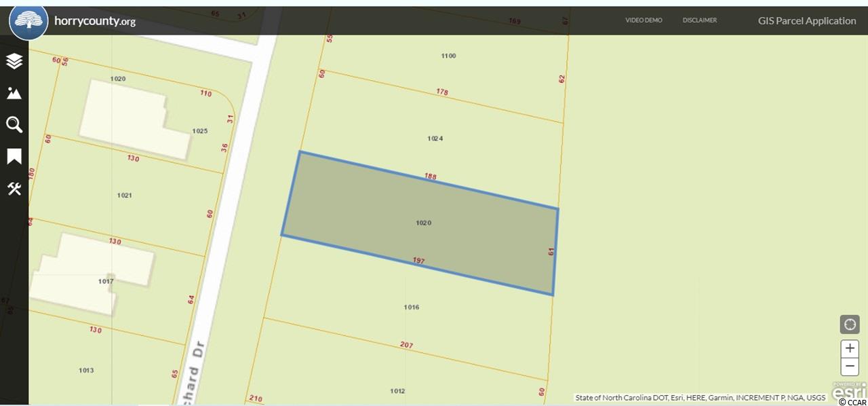Click the find my location button
Image resolution: width=868 pixels, height=406 pixels.
pos(850,325)
